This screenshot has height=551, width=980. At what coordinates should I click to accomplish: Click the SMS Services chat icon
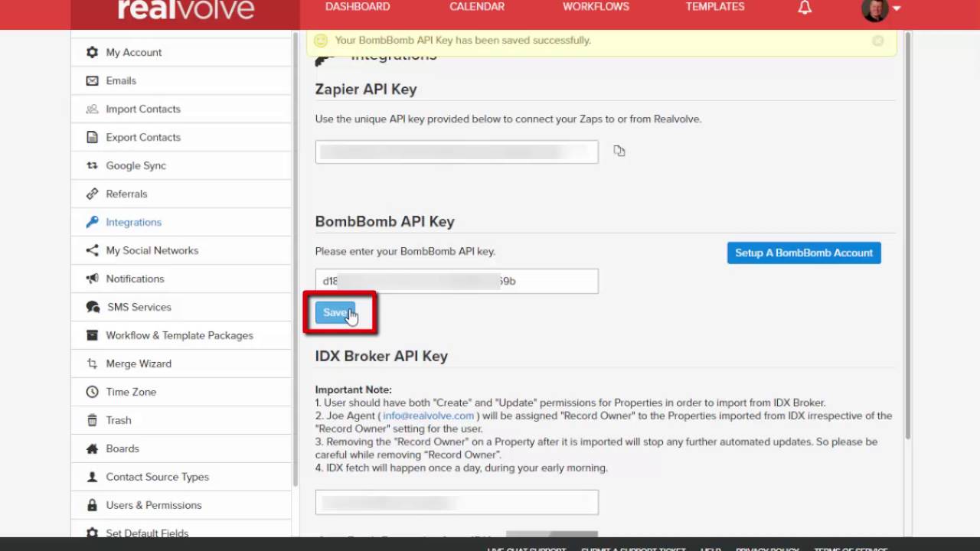[x=93, y=307]
